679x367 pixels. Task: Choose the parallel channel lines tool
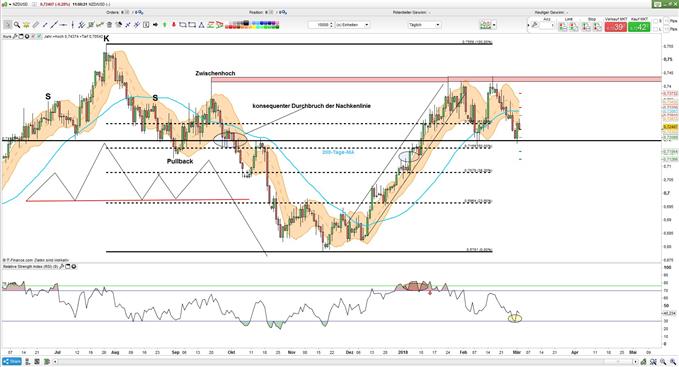point(81,25)
